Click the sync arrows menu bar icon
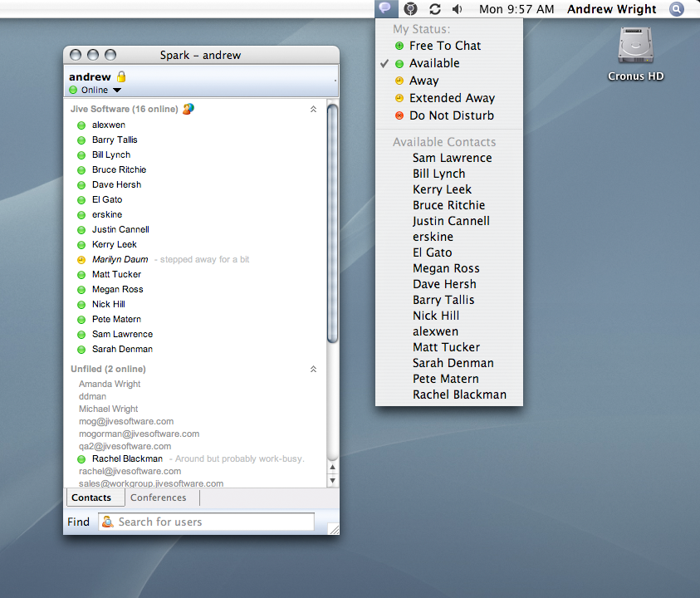700x598 pixels. (435, 9)
